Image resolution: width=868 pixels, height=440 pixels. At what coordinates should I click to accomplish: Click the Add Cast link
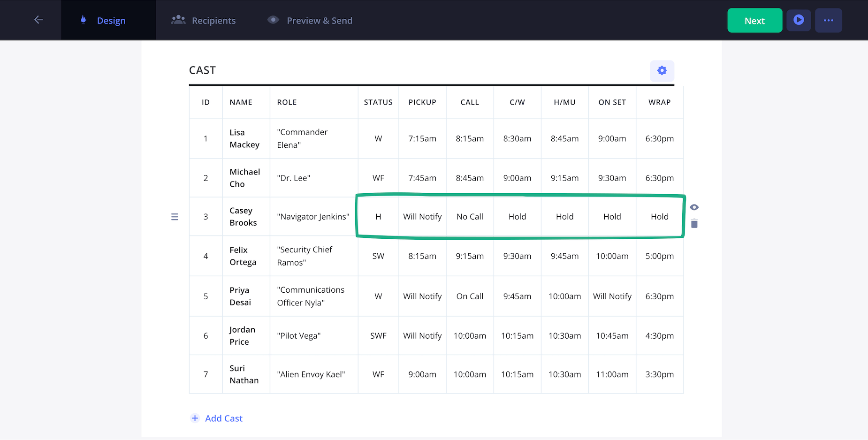(223, 418)
